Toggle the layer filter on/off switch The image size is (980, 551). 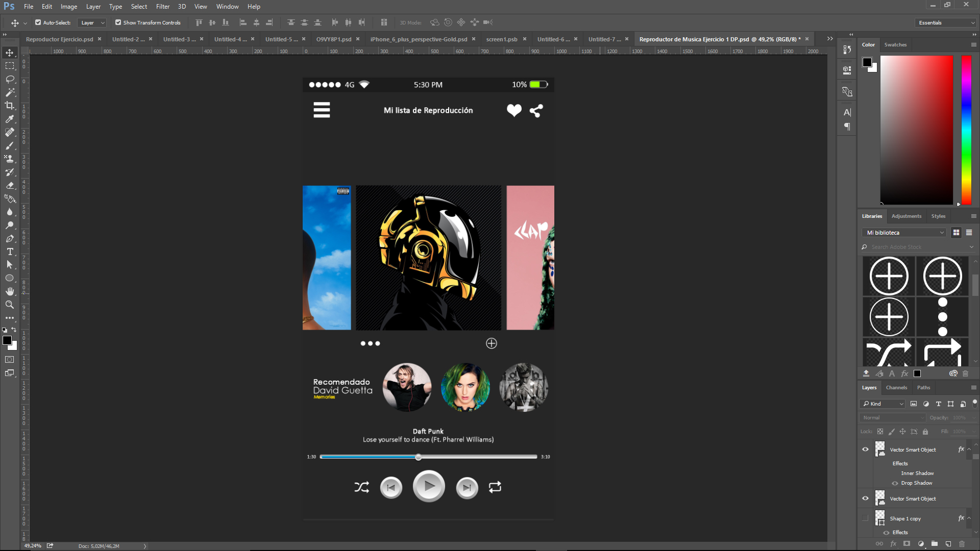tap(974, 403)
